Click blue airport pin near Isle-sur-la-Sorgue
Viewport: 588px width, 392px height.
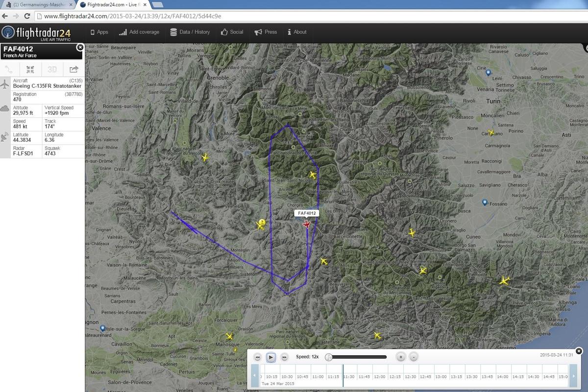point(102,328)
